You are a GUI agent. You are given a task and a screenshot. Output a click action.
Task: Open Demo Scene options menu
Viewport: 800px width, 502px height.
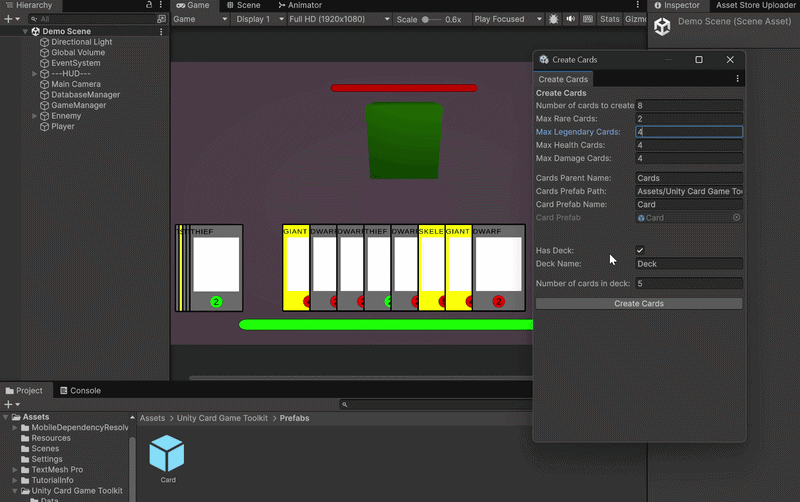(161, 32)
